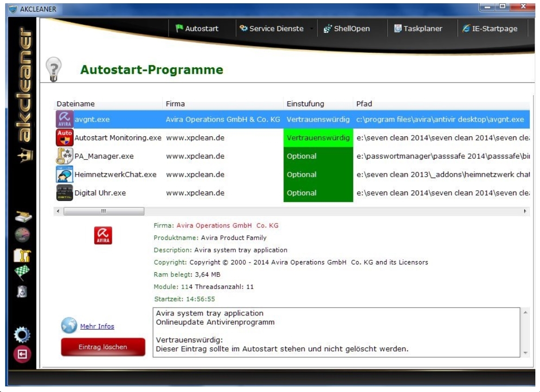Click the akcleaner crown logo in the sidebar
This screenshot has width=540, height=392.
click(26, 154)
